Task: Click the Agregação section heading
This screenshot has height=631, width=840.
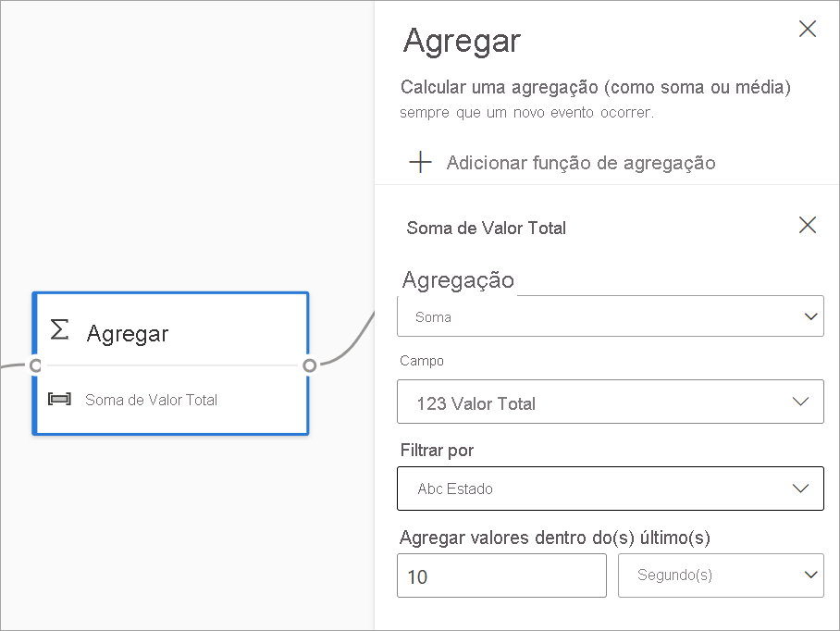Action: (457, 280)
